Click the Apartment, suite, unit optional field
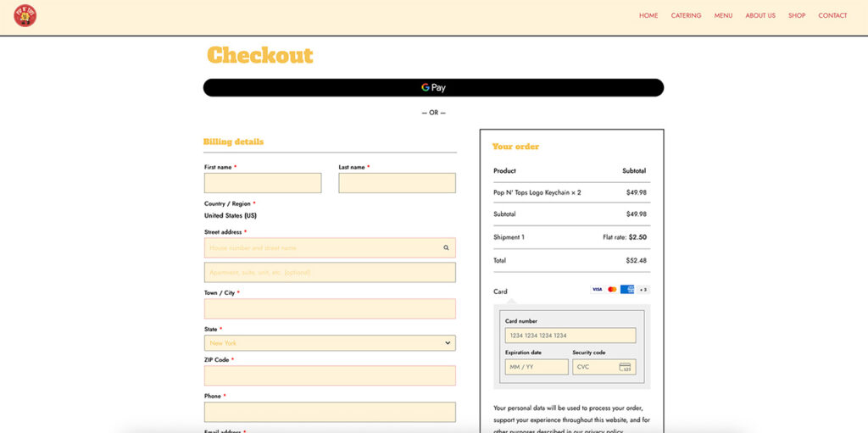This screenshot has width=868, height=433. pyautogui.click(x=330, y=272)
